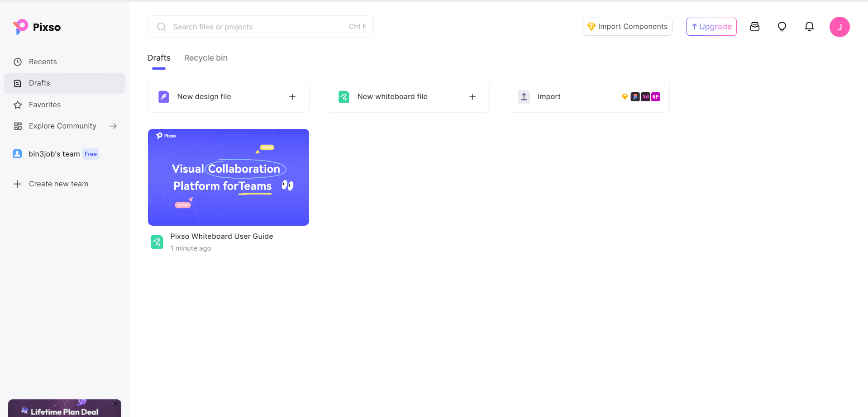The image size is (868, 417).
Task: Click the Figma format icon in Import card
Action: click(635, 97)
